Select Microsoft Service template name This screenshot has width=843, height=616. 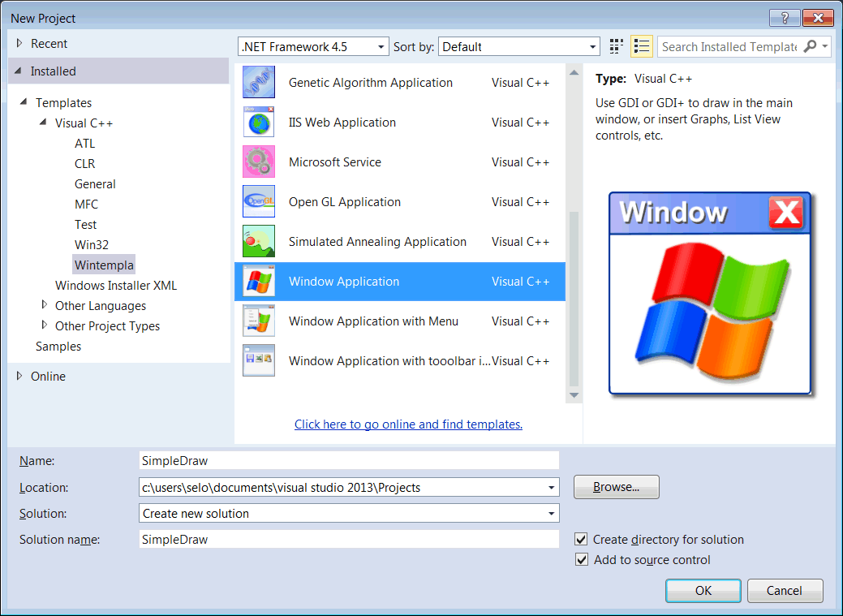(x=335, y=162)
